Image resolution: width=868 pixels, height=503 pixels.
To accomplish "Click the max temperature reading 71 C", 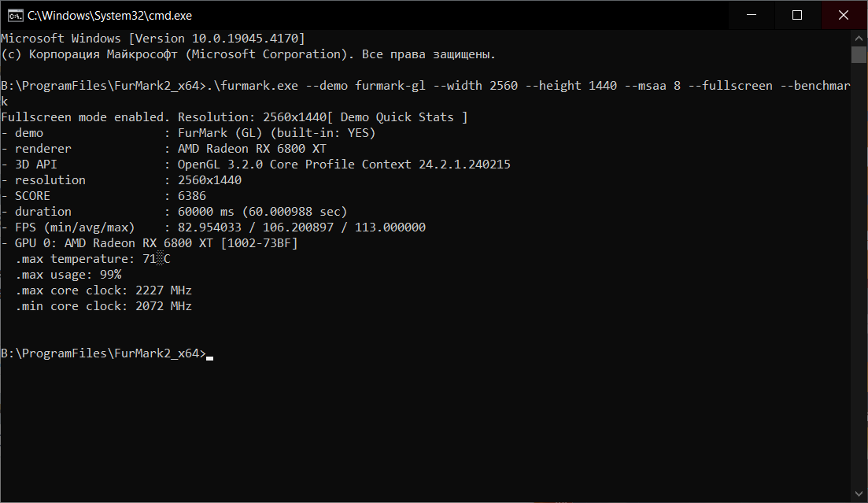I will click(156, 259).
